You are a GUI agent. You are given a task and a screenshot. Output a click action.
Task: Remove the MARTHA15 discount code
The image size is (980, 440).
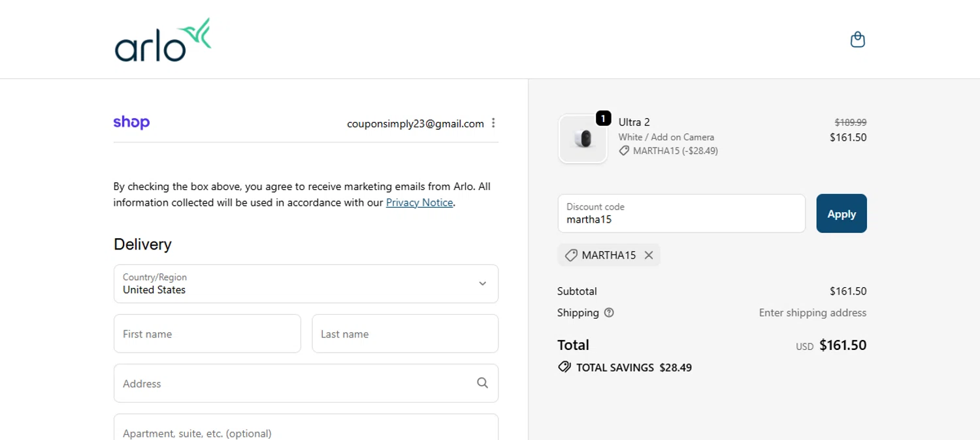(x=649, y=255)
